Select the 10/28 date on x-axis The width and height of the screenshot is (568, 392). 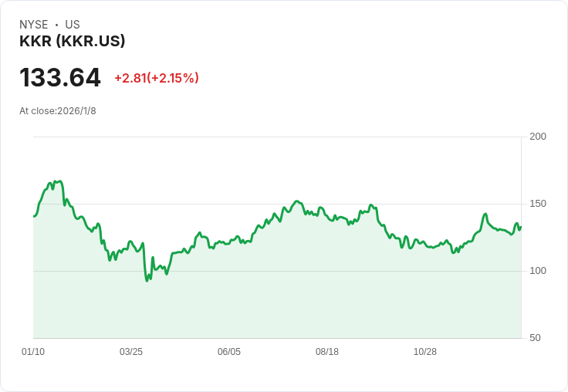click(x=425, y=352)
